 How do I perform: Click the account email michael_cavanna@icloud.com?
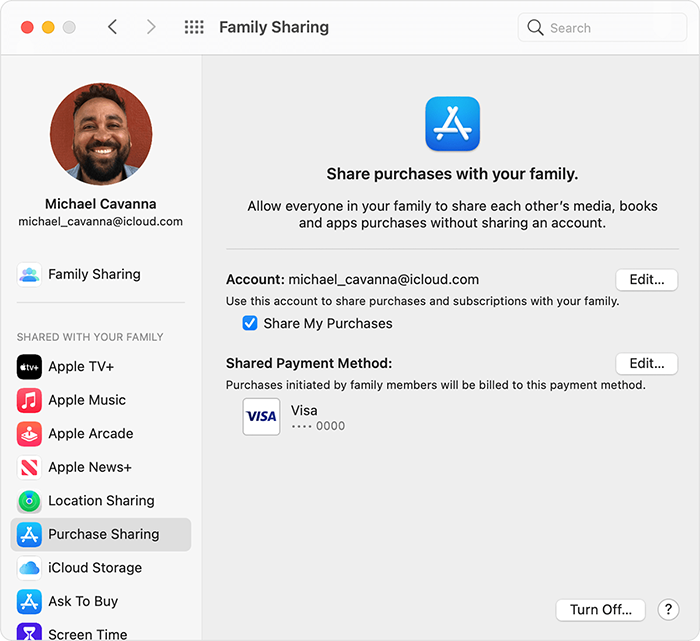(x=383, y=279)
